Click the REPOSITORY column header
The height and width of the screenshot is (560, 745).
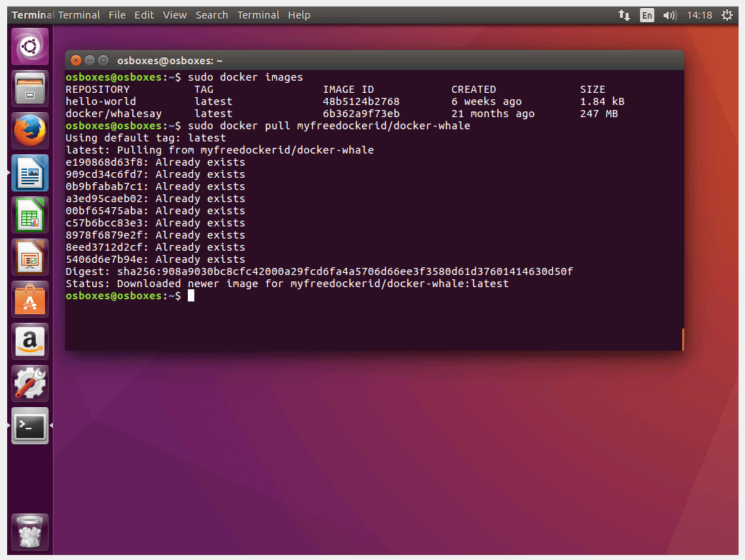98,90
